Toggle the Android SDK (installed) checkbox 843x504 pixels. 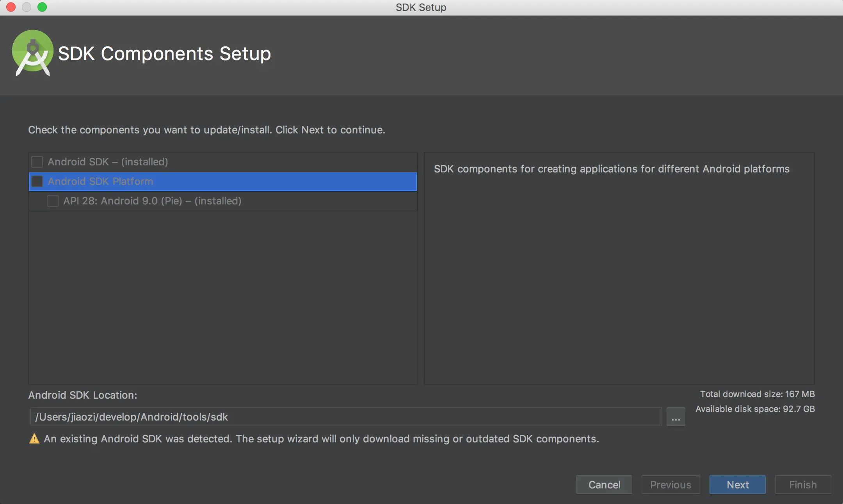37,162
